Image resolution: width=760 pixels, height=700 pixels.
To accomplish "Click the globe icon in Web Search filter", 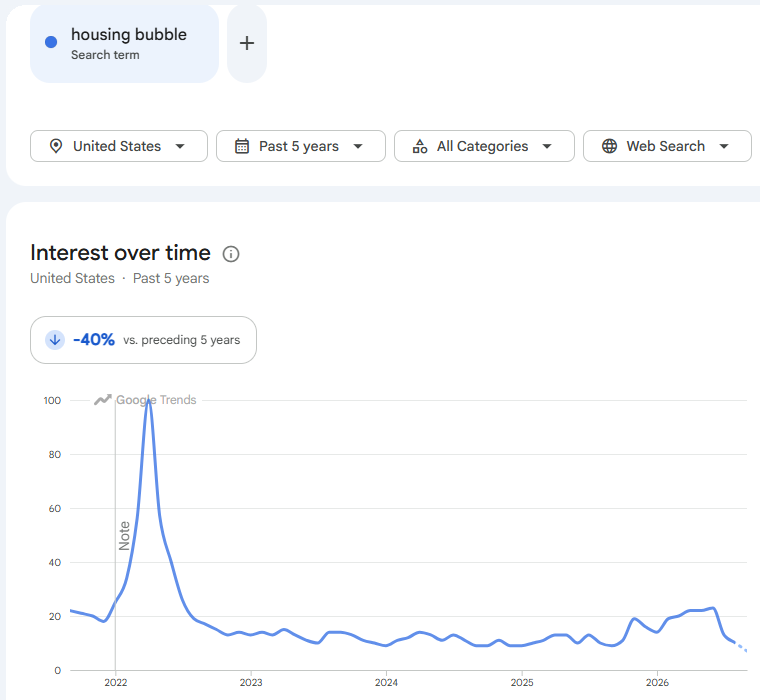I will pyautogui.click(x=609, y=146).
